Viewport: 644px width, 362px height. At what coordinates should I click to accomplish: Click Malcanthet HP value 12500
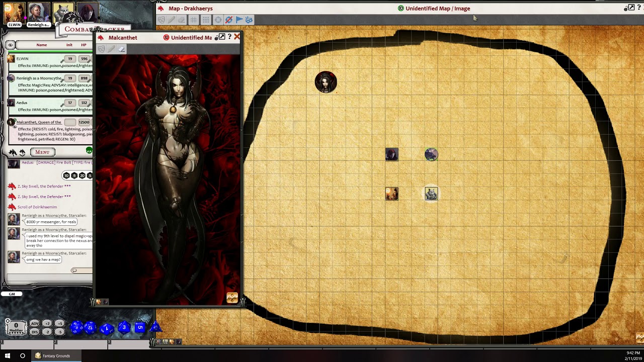point(84,122)
